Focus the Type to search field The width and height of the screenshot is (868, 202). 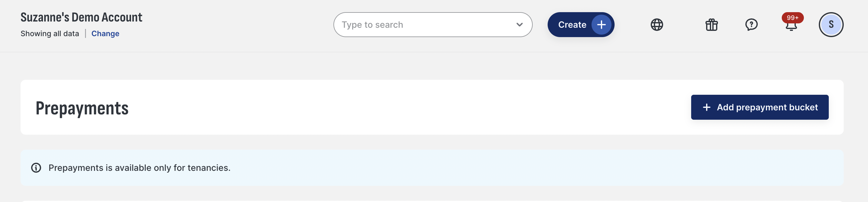(426, 25)
